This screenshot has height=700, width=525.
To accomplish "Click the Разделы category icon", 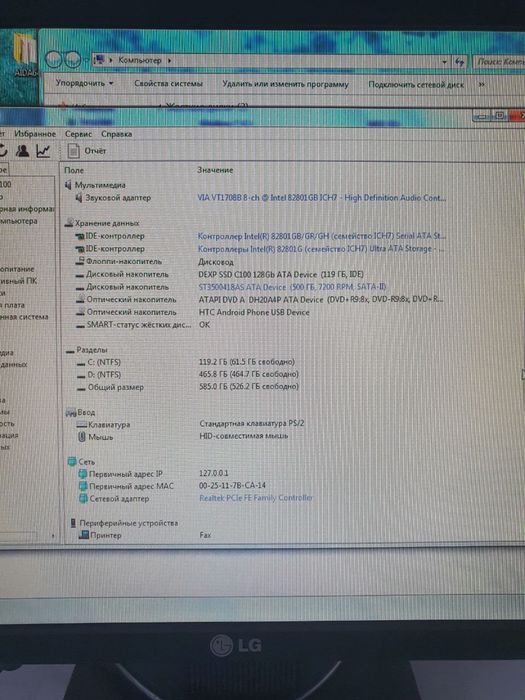I will [x=70, y=351].
